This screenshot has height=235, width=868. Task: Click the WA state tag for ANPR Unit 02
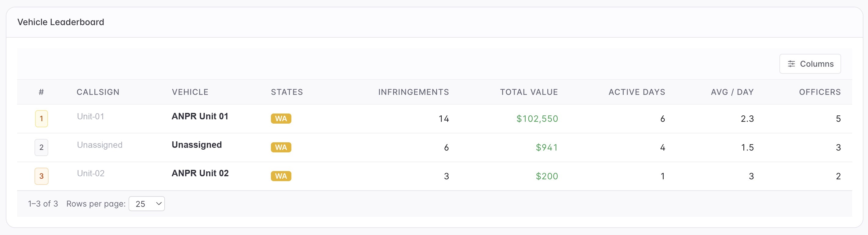click(x=281, y=176)
